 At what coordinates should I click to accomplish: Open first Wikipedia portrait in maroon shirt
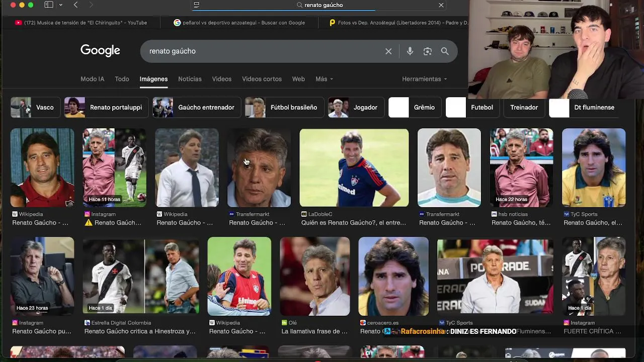(x=42, y=167)
